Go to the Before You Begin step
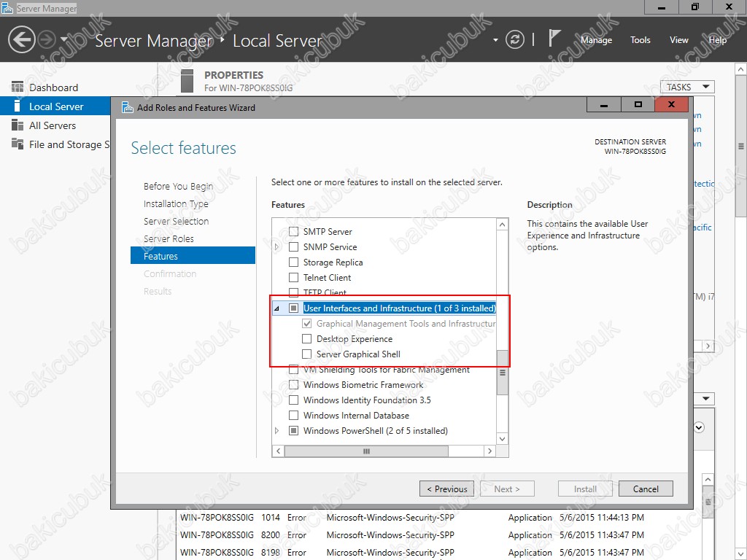The width and height of the screenshot is (747, 560). pyautogui.click(x=178, y=186)
